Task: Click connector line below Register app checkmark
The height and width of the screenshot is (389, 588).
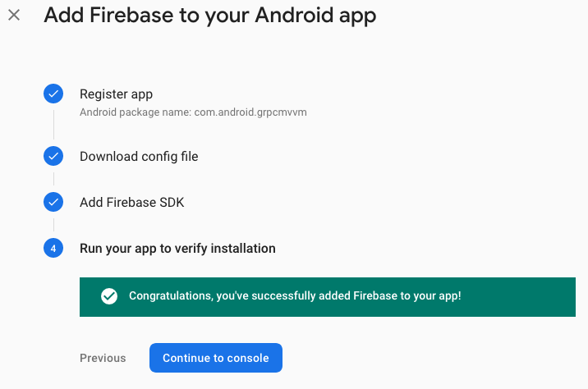Action: [x=53, y=125]
